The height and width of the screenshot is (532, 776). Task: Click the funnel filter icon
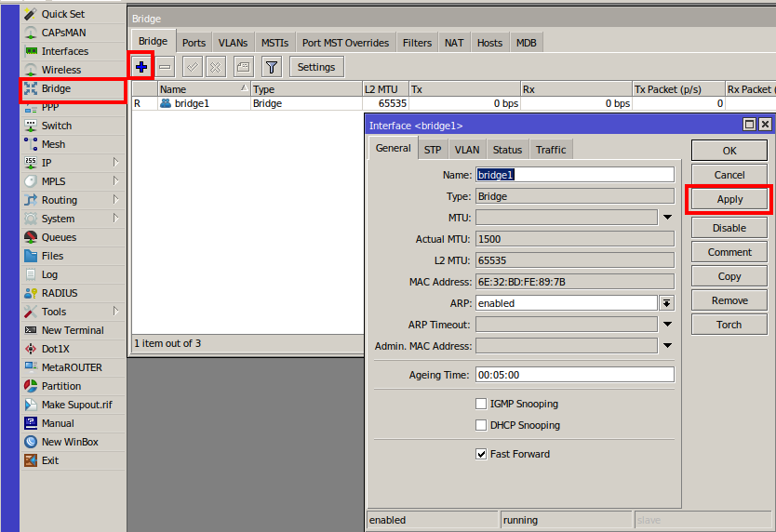[x=271, y=67]
